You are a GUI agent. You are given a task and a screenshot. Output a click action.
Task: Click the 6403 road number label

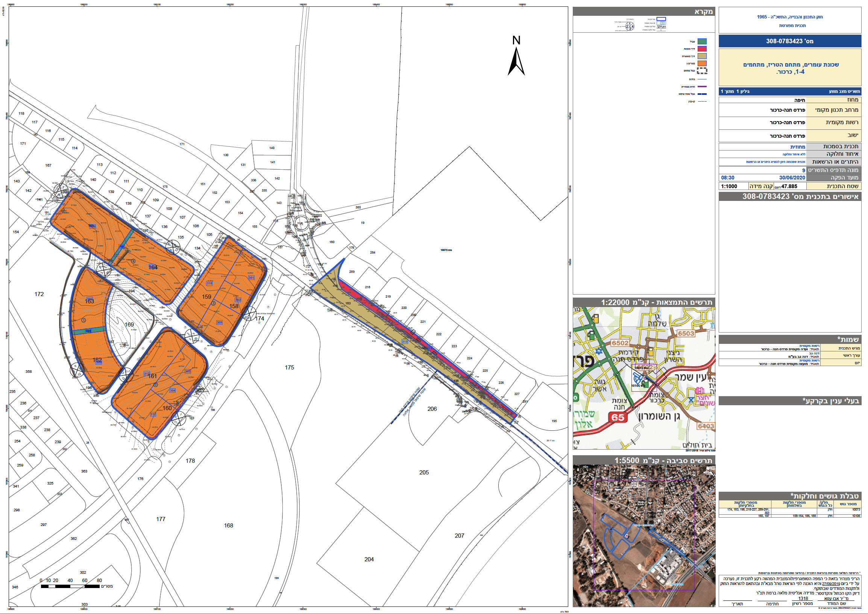(706, 426)
